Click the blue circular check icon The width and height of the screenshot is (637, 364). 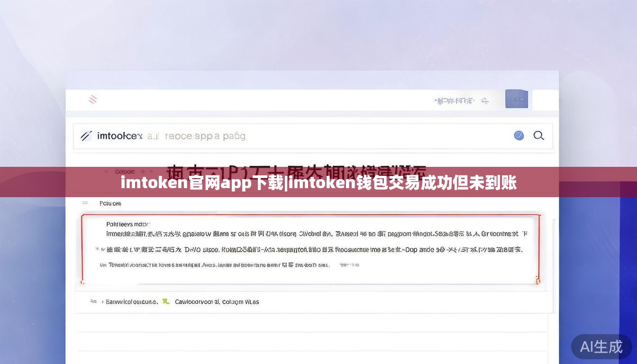click(x=519, y=136)
